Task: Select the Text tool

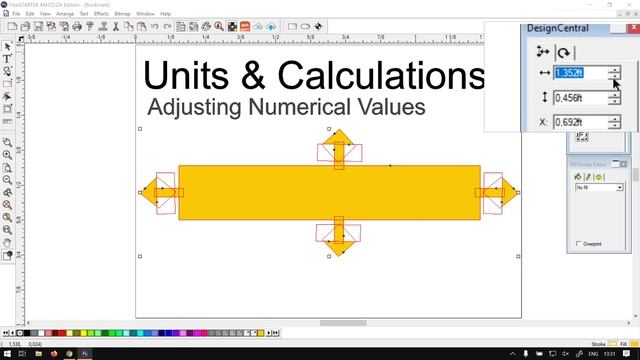Action: (x=7, y=59)
